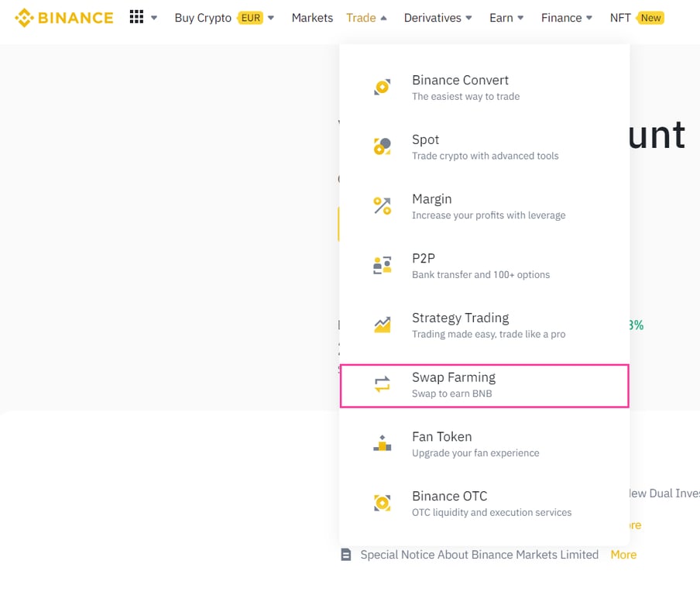Open the apps grid icon
700x595 pixels.
[136, 17]
